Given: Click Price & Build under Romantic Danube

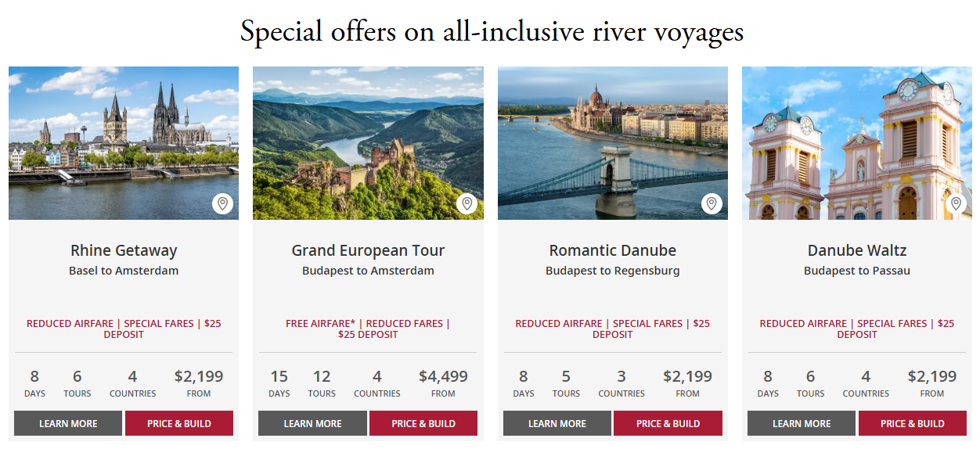Looking at the screenshot, I should [668, 423].
